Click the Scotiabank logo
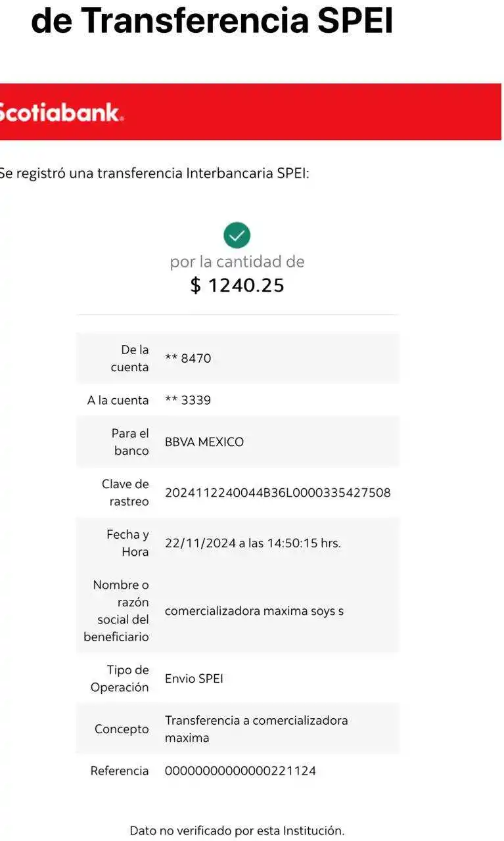This screenshot has width=504, height=841. pos(61,112)
